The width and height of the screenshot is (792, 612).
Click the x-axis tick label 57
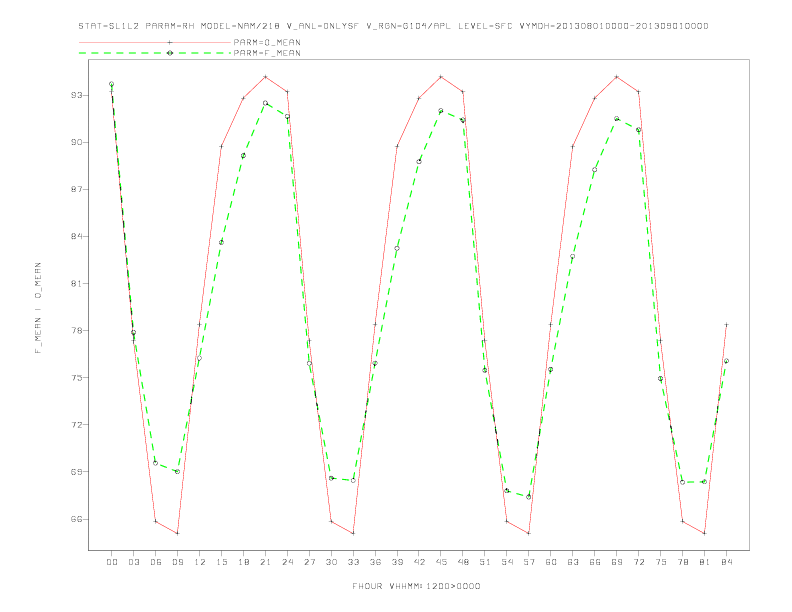click(529, 562)
